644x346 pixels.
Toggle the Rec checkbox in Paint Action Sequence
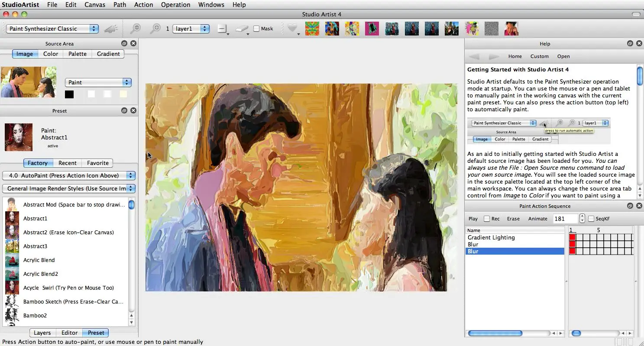[x=487, y=219]
